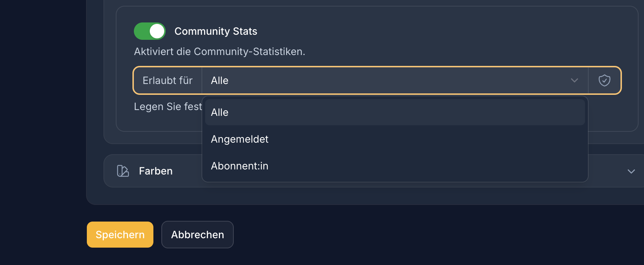
Task: Click the Farben section header
Action: 155,171
